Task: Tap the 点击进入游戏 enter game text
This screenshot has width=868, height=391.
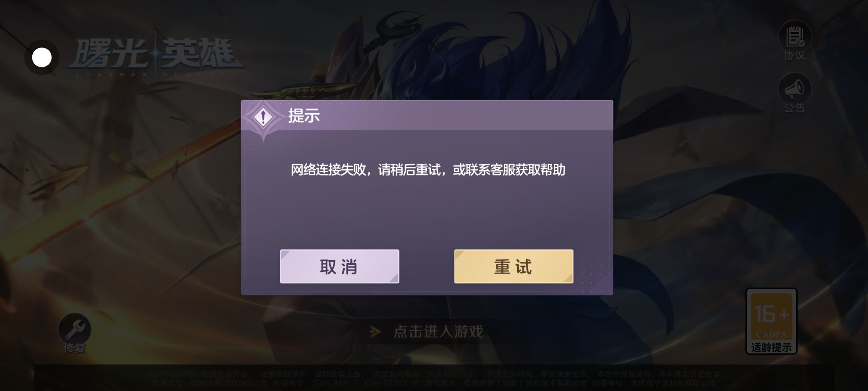Action: (x=438, y=331)
